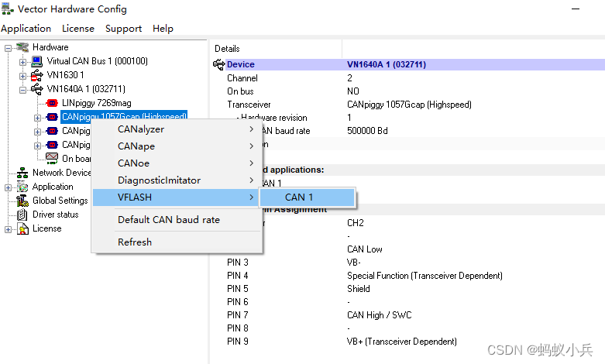Click the Network Devices tree icon
605x364 pixels.
22,173
